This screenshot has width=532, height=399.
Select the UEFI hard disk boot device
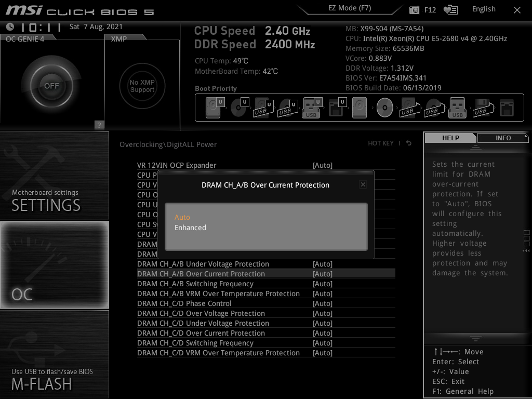coord(215,108)
